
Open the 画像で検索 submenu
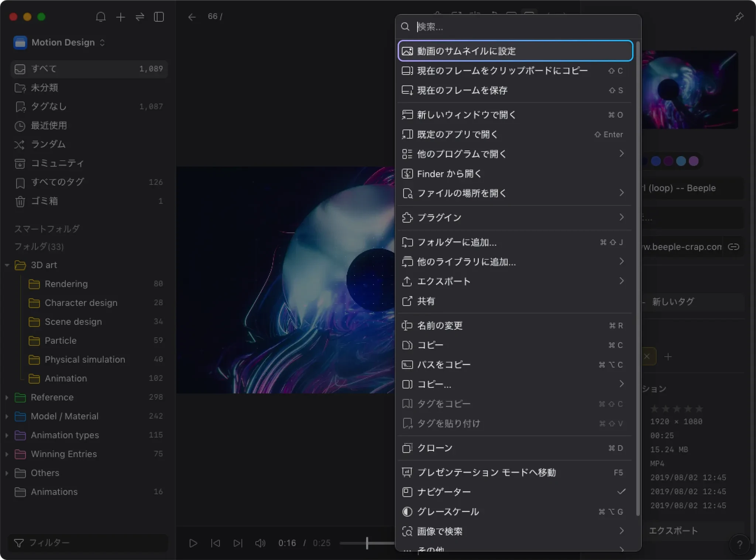515,532
